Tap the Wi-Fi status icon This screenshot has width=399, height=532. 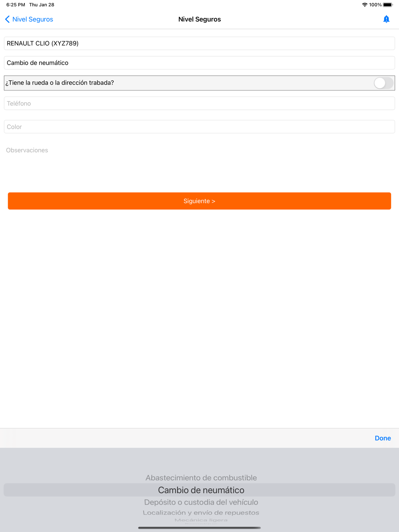point(365,5)
